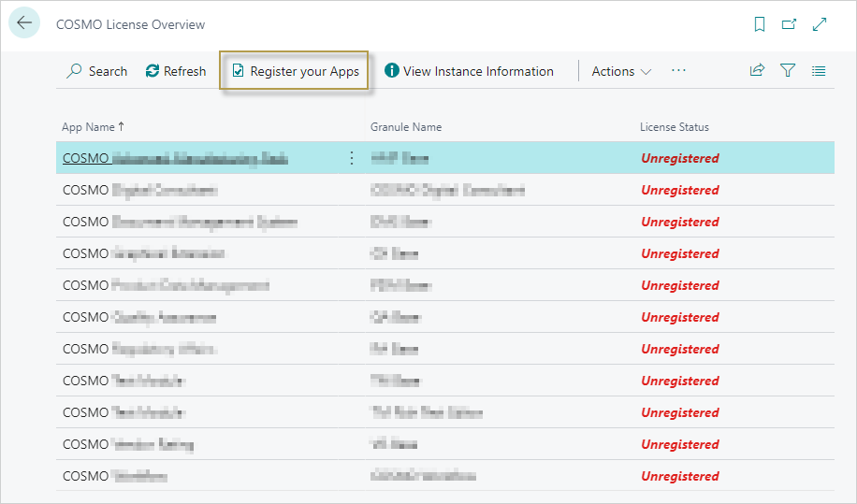Open row context menu on selected row

(352, 158)
